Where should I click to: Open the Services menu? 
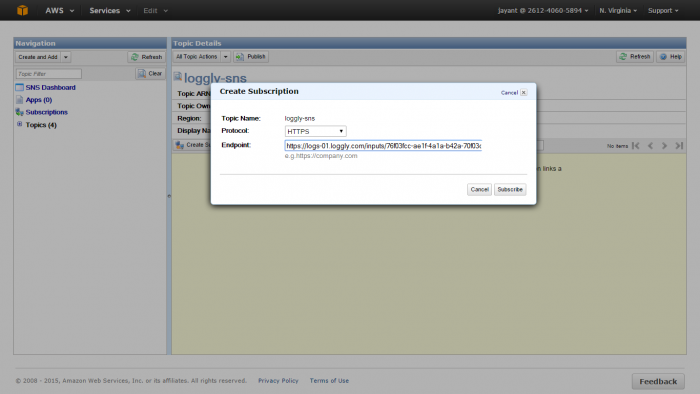[110, 10]
